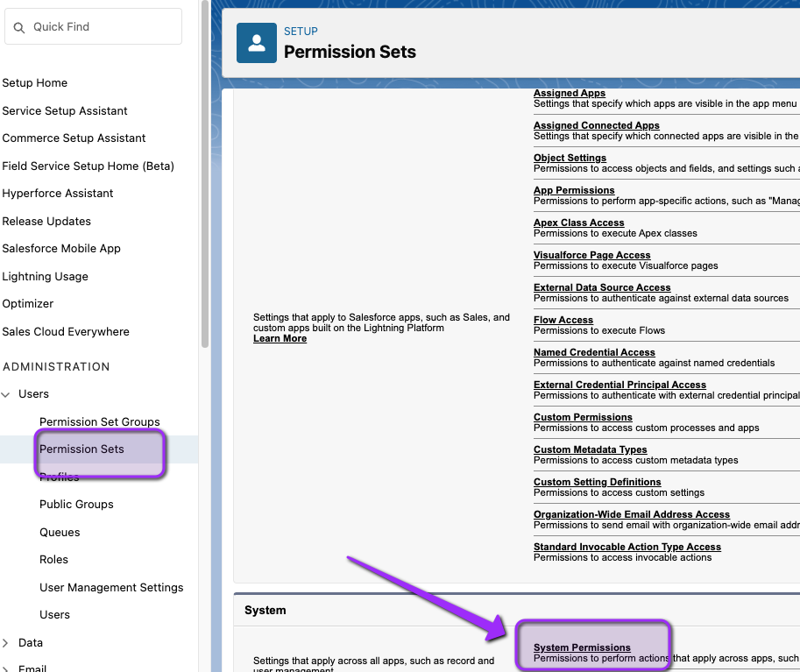Open Release Updates in sidebar

[x=46, y=221]
